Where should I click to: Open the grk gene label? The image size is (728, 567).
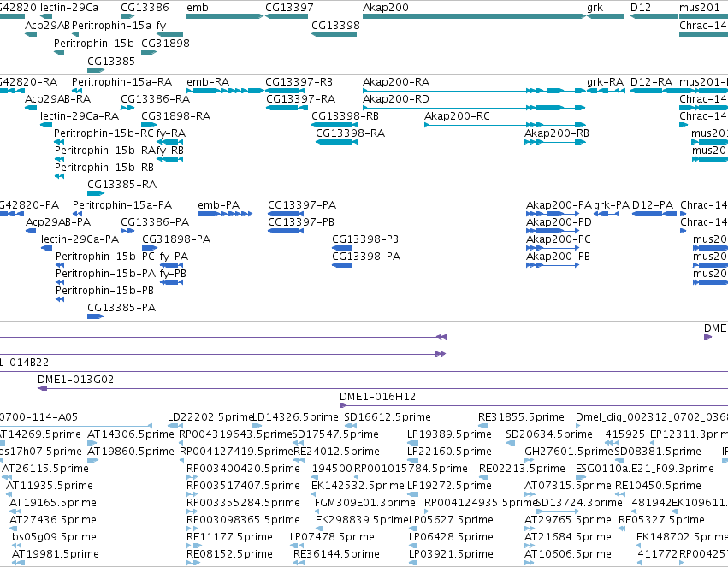coord(595,8)
